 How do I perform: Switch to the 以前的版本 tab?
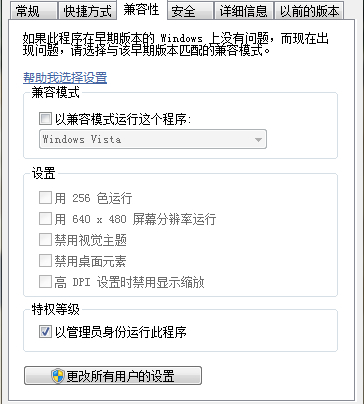309,11
